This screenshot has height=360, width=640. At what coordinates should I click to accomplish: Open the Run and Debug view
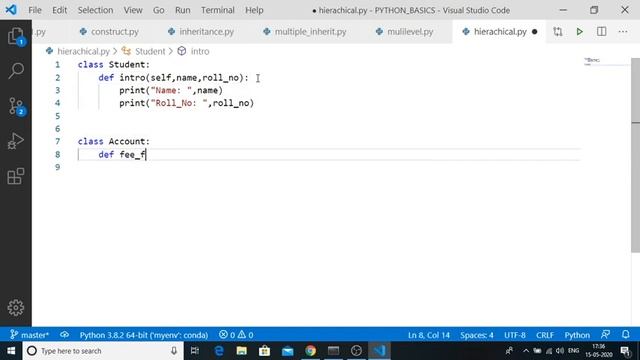(x=16, y=141)
